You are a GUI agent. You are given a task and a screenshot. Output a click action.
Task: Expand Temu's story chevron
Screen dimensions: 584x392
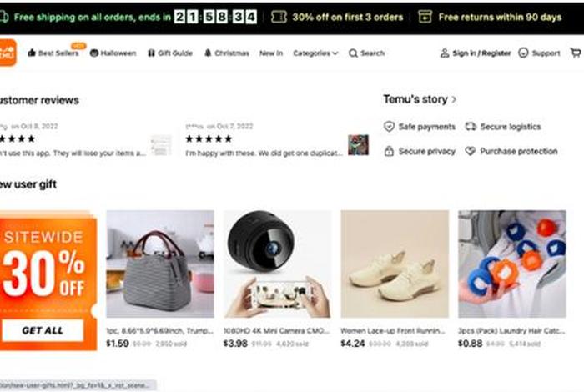454,99
